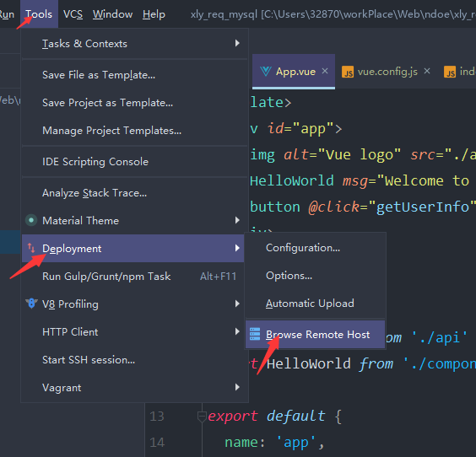This screenshot has height=457, width=476.
Task: Expand Material Theme submenu arrow
Action: pyautogui.click(x=237, y=220)
